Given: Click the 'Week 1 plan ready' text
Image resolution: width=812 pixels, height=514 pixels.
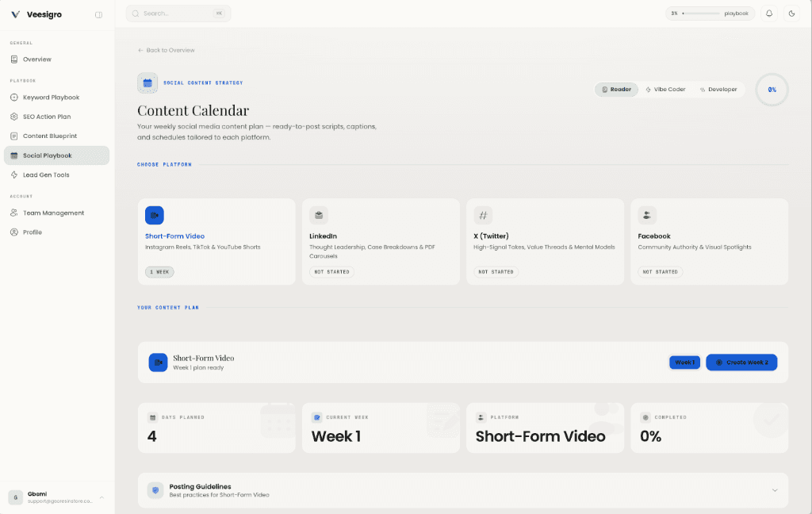Looking at the screenshot, I should coord(198,368).
